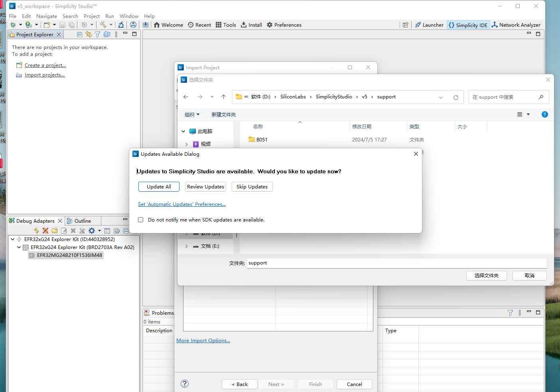This screenshot has width=560, height=392.
Task: Open the Debug dropdown arrow in toolbar
Action: pyautogui.click(x=20, y=25)
